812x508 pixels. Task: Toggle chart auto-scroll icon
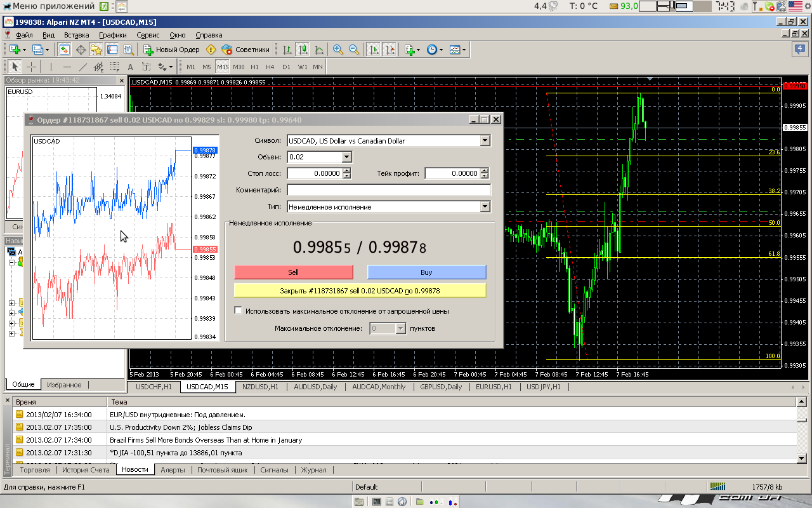pyautogui.click(x=374, y=50)
